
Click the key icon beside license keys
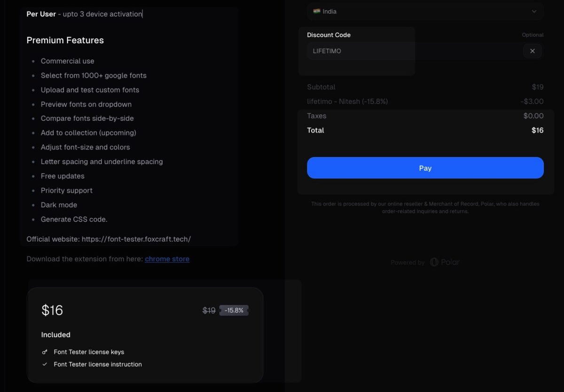[45, 352]
